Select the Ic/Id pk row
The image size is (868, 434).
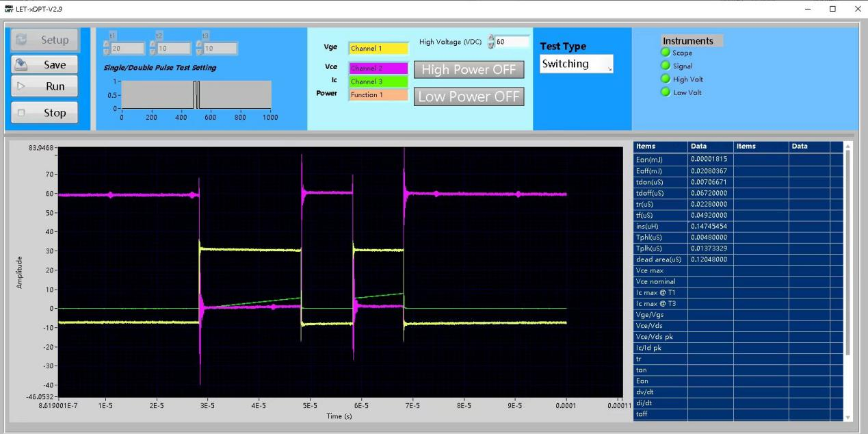[738, 348]
